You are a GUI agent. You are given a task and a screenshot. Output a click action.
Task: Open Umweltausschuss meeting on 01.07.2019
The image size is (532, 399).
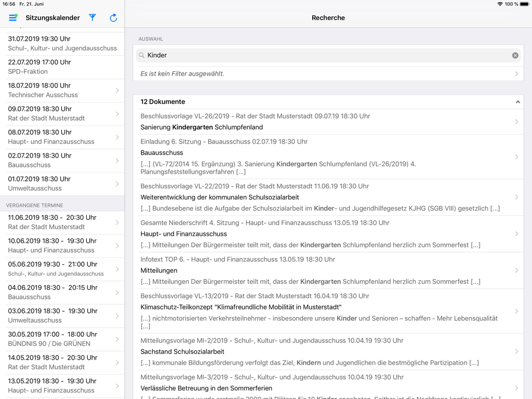point(62,184)
